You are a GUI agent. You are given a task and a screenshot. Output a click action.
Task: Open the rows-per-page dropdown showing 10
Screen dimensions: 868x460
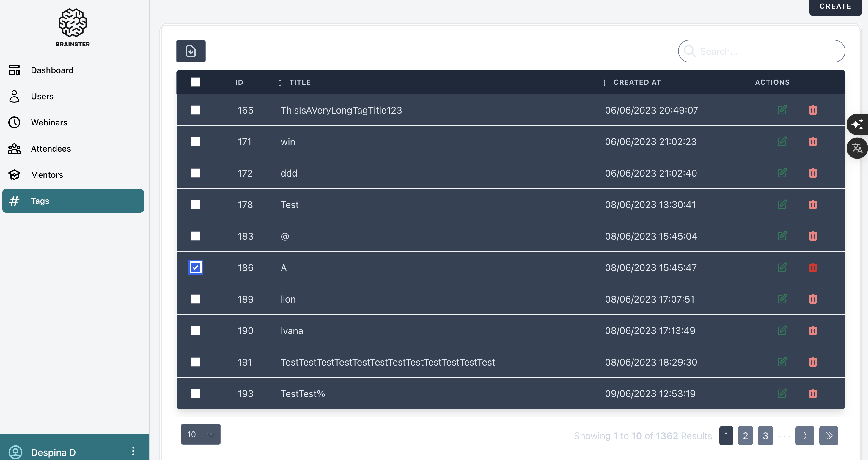pos(200,434)
